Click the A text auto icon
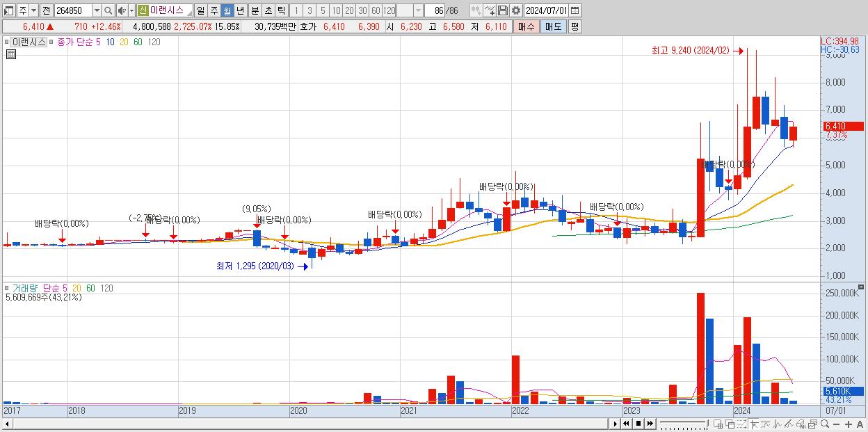This screenshot has height=432, width=868. pyautogui.click(x=860, y=424)
